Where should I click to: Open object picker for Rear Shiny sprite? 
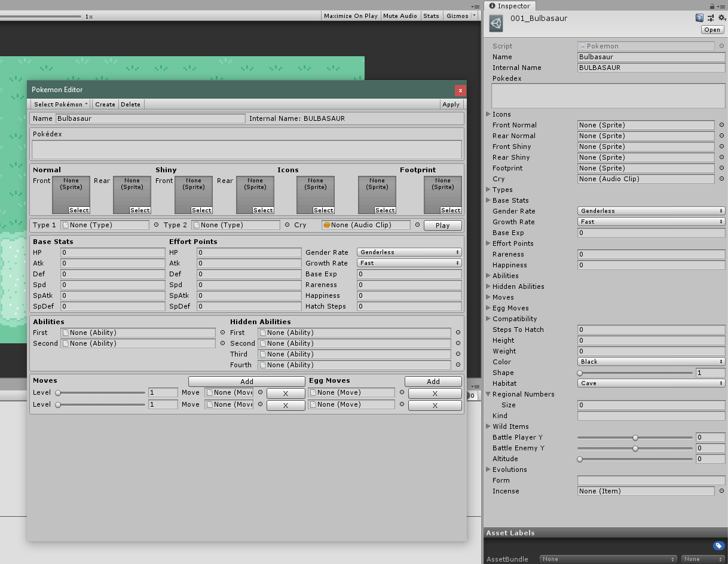721,157
